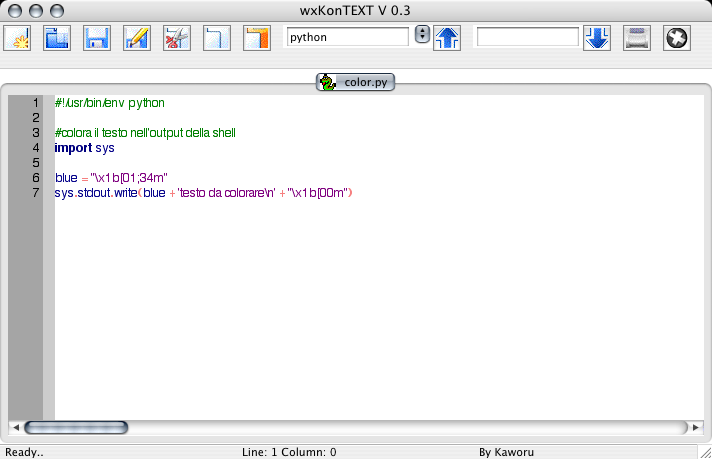
Task: Click the 'import sys' code line
Action: coord(85,147)
